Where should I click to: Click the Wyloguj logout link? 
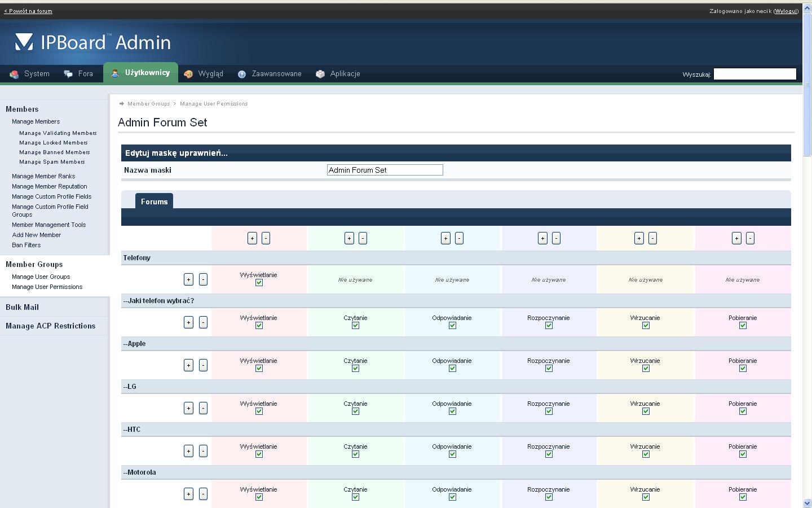(785, 11)
